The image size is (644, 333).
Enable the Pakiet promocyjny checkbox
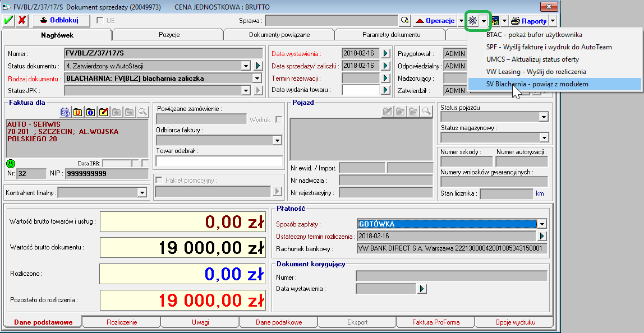click(159, 180)
